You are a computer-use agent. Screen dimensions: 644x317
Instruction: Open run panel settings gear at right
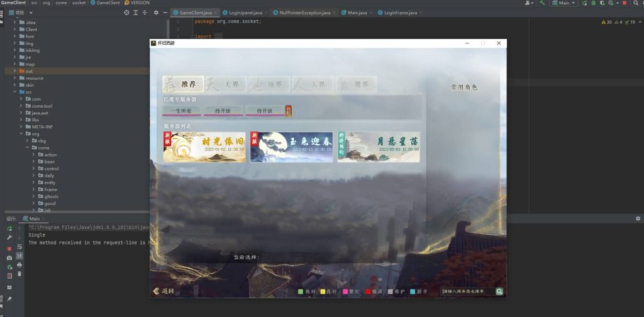coord(638,218)
